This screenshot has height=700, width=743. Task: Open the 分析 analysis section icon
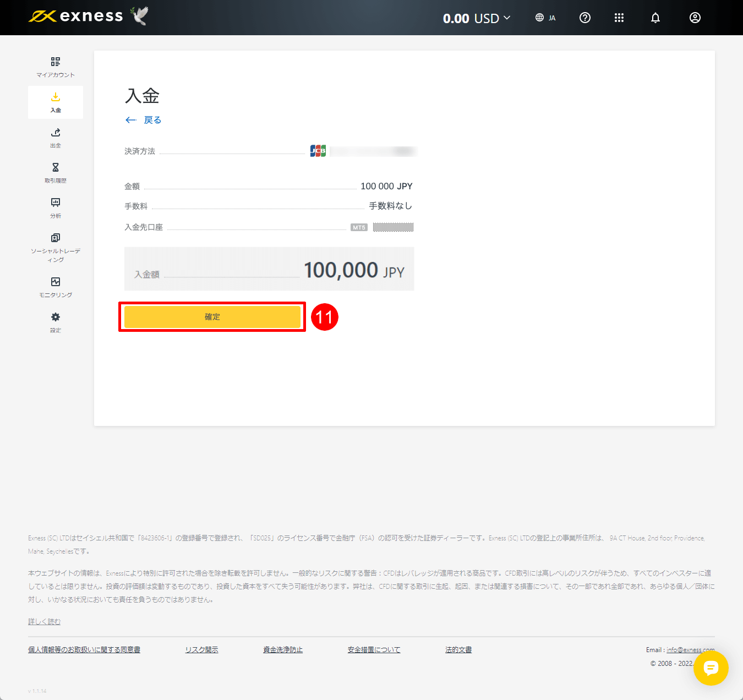[55, 207]
